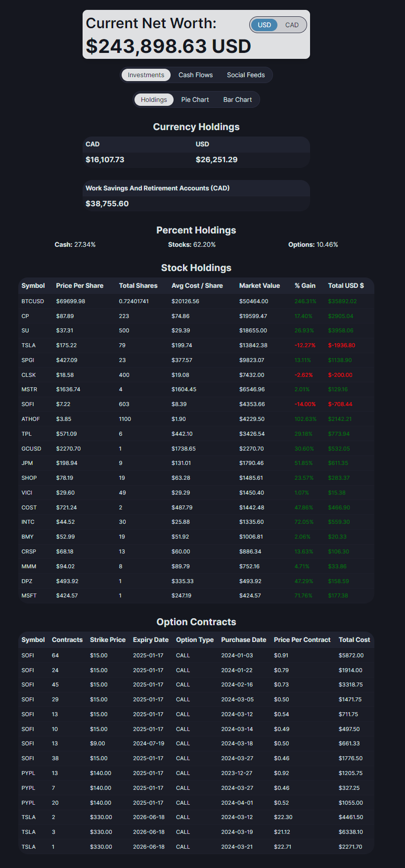Click the Stocks: 62.20% holdings figure
Viewport: 405px width, 868px height.
click(x=192, y=245)
